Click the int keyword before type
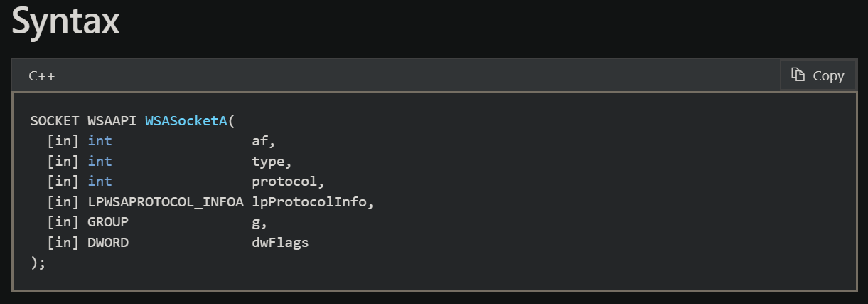 (100, 161)
